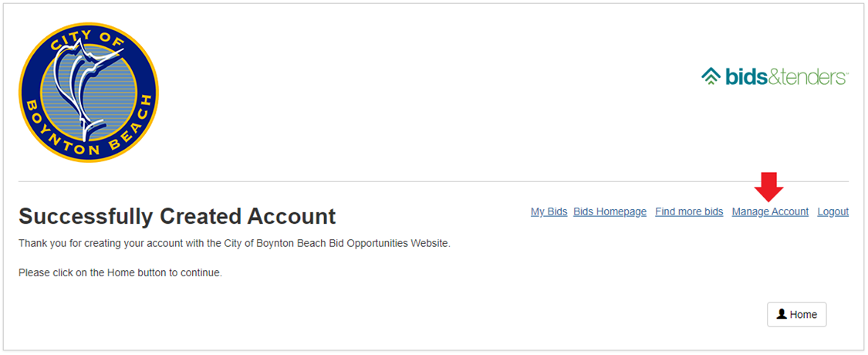The height and width of the screenshot is (355, 868).
Task: Click the Successfully Created Account heading
Action: (177, 217)
